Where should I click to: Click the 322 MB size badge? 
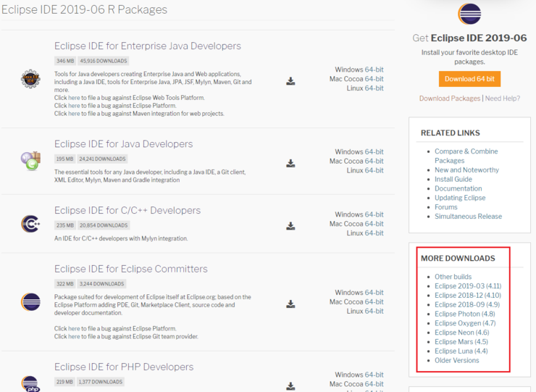[64, 284]
